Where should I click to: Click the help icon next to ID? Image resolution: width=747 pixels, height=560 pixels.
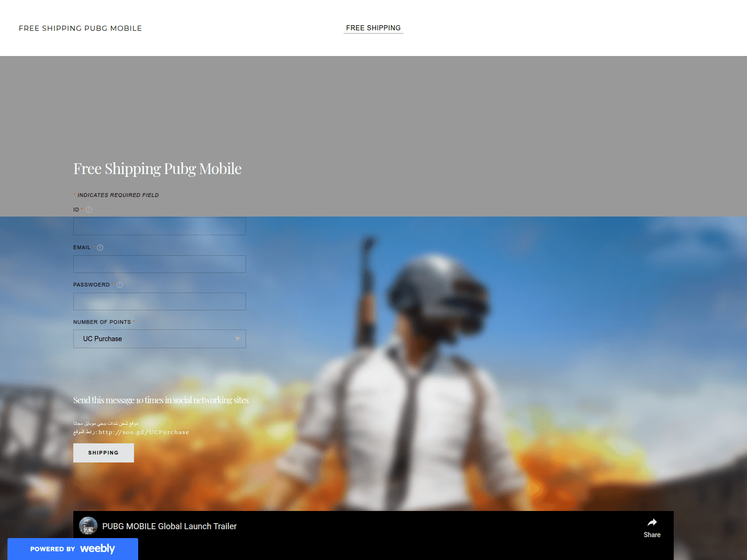89,210
